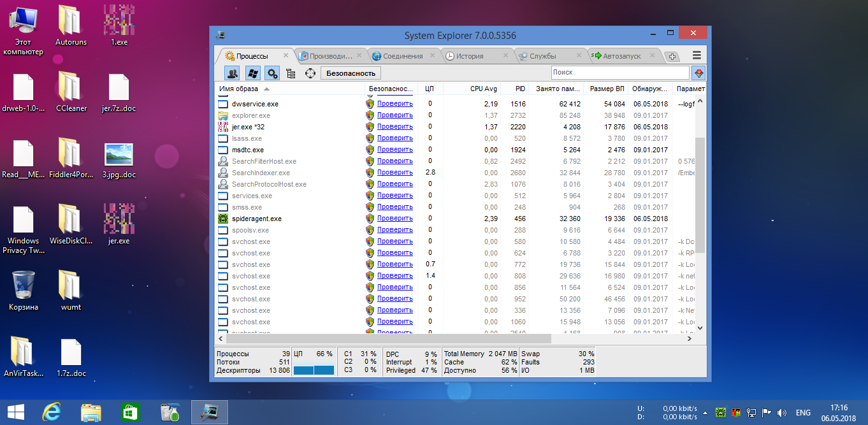Viewport: 868px width, 425px height.
Task: Switch to the Процессы tab
Action: 252,56
